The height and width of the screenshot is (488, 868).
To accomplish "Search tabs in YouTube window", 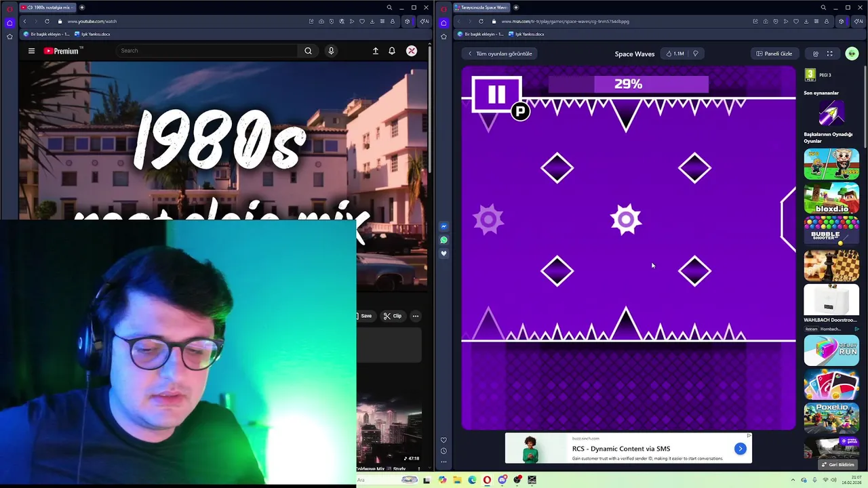I will (389, 7).
